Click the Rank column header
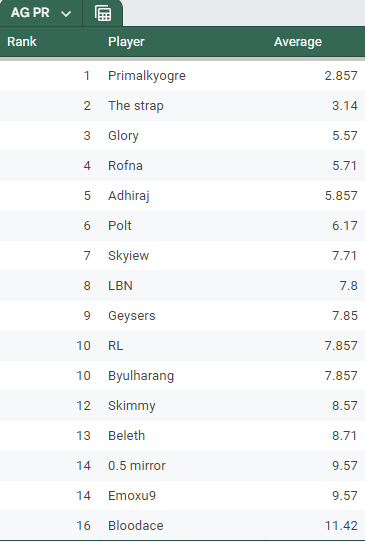 [22, 42]
